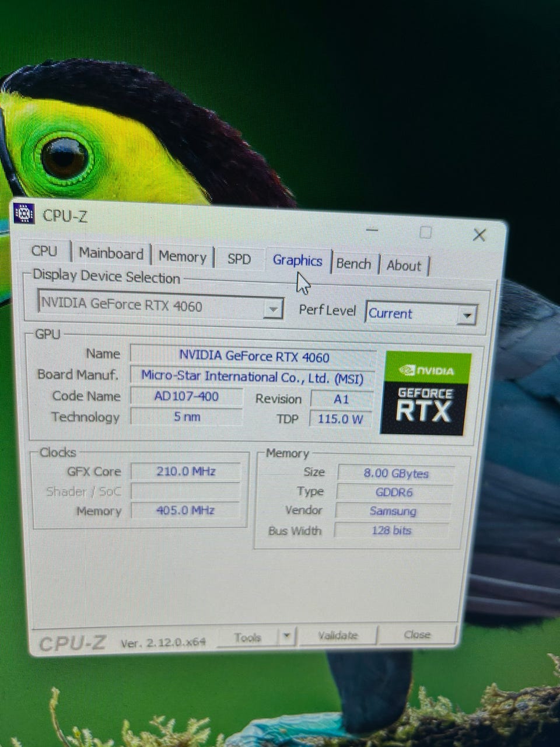Click the Board Manuf. value Micro-Star International
The height and width of the screenshot is (747, 560).
pos(253,377)
